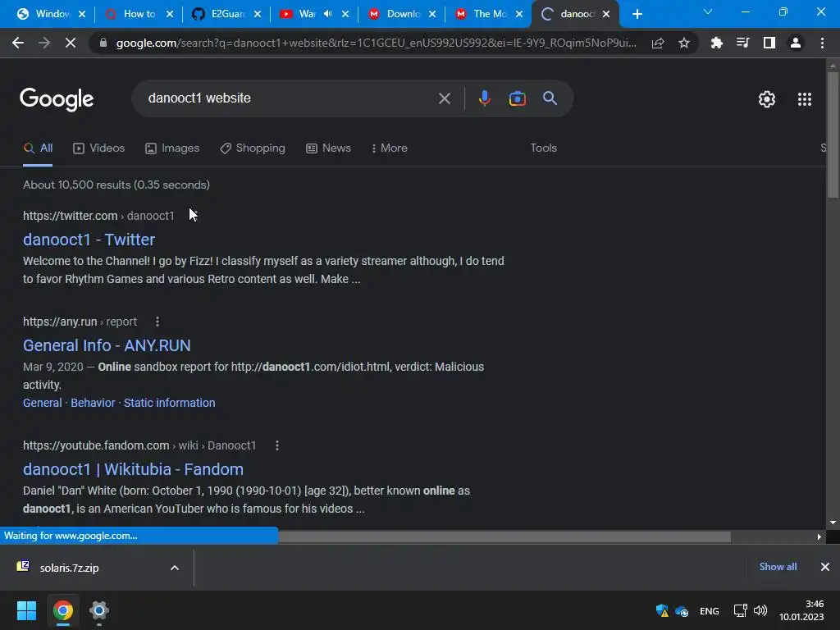Open the search Tools button

[543, 148]
